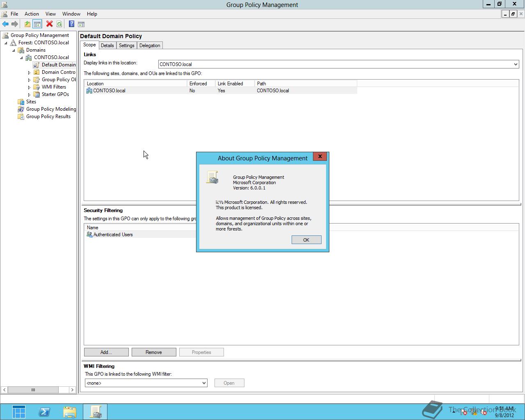Toggle the Show/Hide Console Tree toolbar icon
Screen dimensions: 525x420
click(37, 24)
